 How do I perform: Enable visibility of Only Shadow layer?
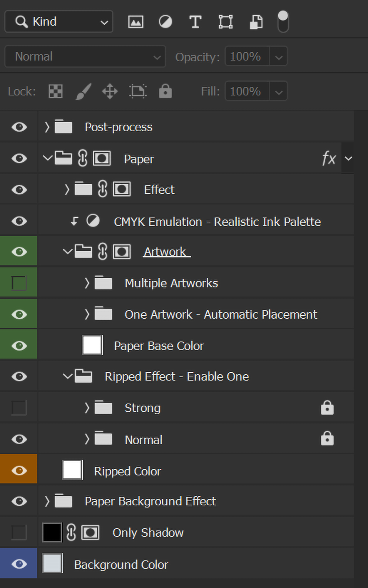point(19,533)
